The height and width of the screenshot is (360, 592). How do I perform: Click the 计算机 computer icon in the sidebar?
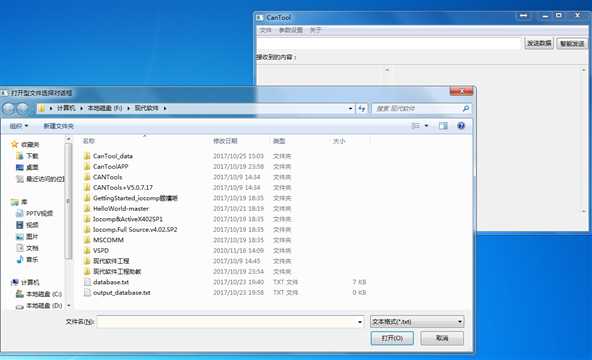15,282
